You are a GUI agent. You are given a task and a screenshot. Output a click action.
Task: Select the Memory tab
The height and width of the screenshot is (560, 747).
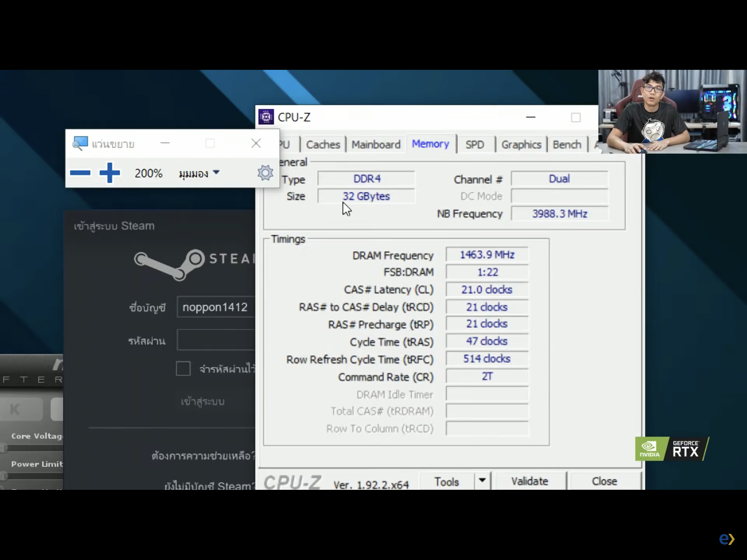(x=431, y=144)
